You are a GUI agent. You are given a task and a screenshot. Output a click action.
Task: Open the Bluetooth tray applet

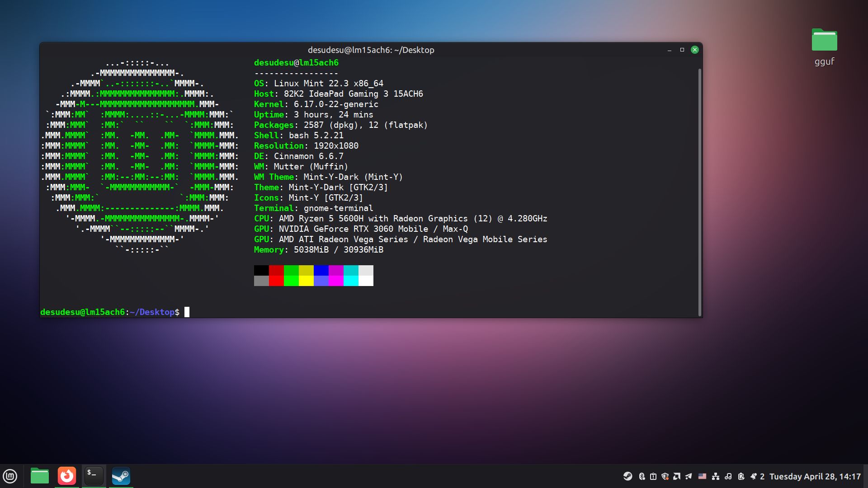pos(642,476)
